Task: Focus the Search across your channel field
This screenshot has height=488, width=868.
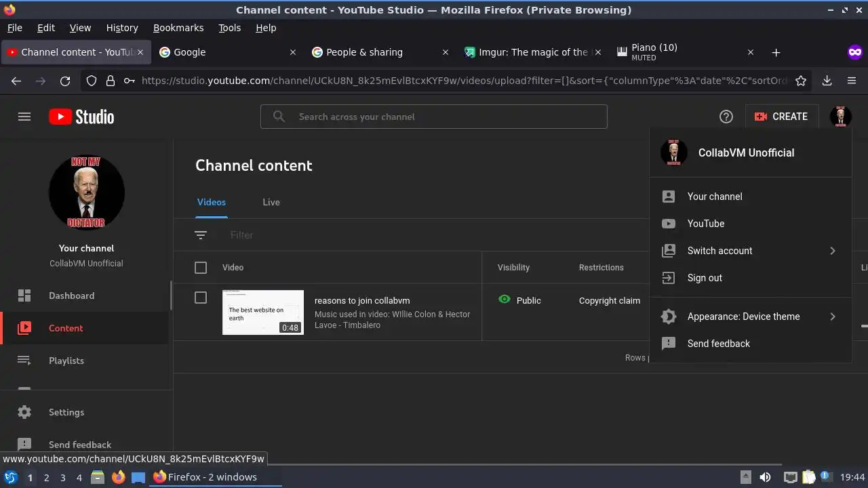Action: pyautogui.click(x=434, y=117)
